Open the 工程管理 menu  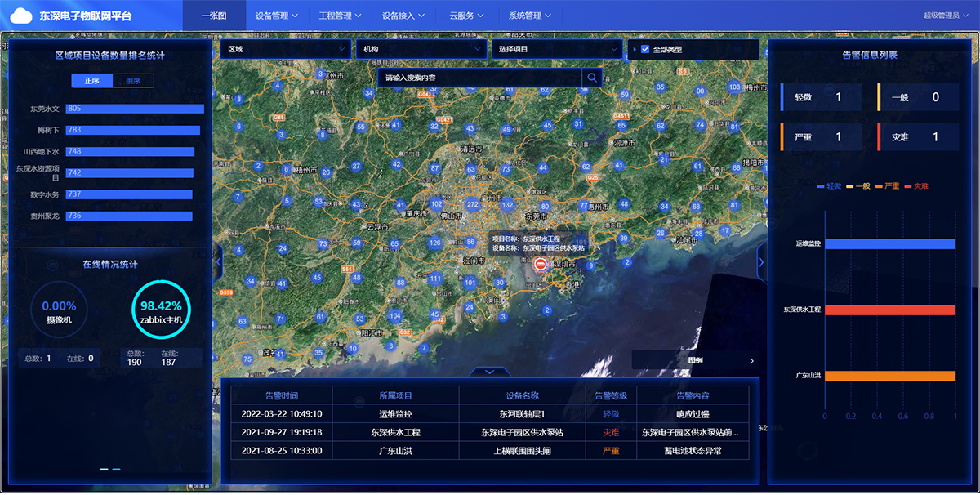(x=339, y=16)
